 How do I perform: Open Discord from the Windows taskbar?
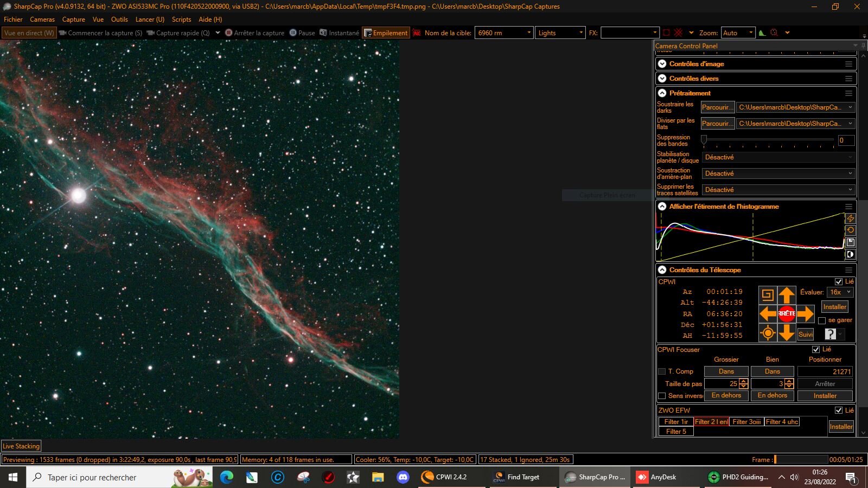coord(403,477)
